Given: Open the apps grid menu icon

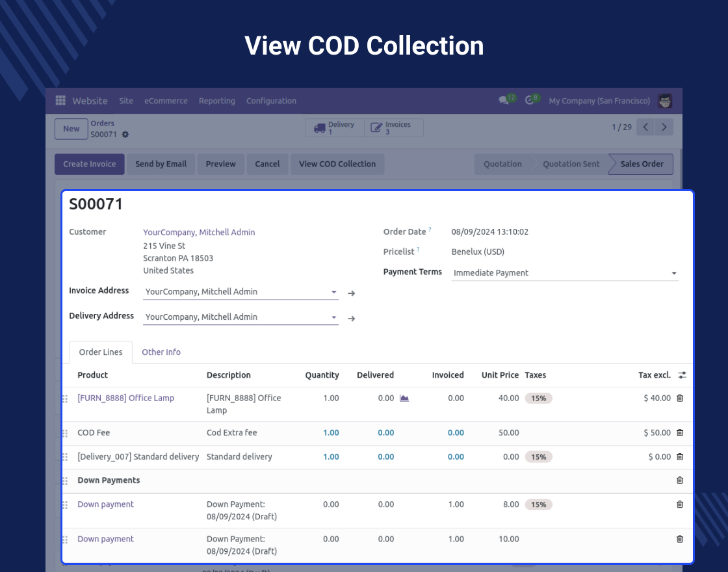Looking at the screenshot, I should pos(60,100).
